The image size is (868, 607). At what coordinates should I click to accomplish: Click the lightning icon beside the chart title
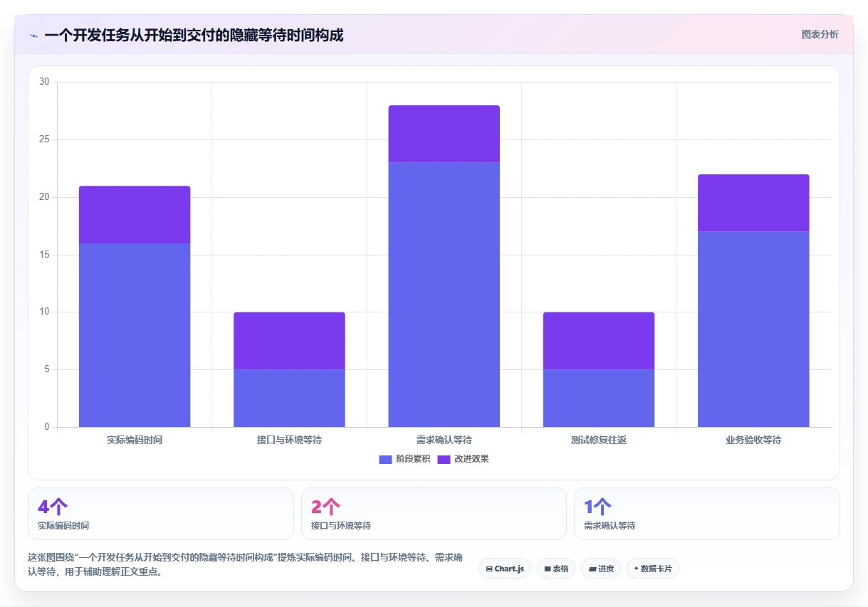pos(33,36)
